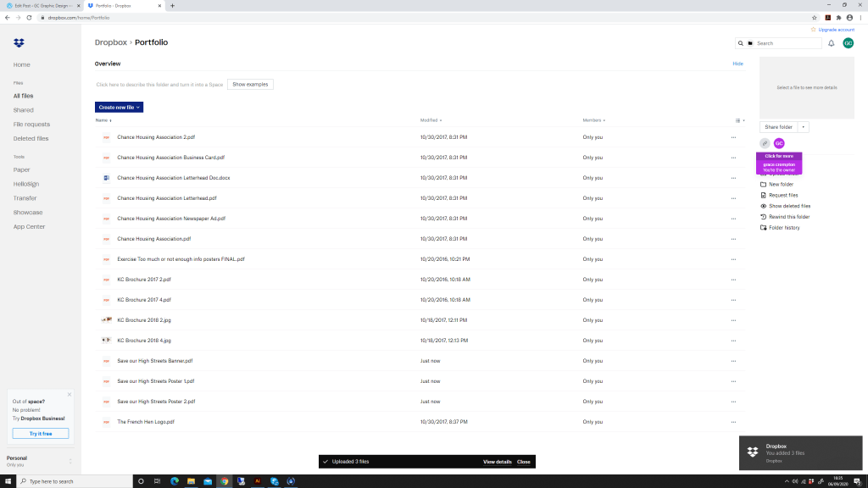Click the Dropbox search field
The height and width of the screenshot is (488, 868).
pos(787,43)
